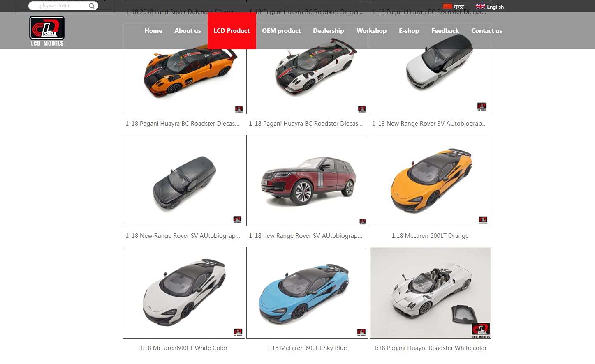595x364 pixels.
Task: Click '1:18 Pagani Huayra Roadster White color' link
Action: coord(430,348)
